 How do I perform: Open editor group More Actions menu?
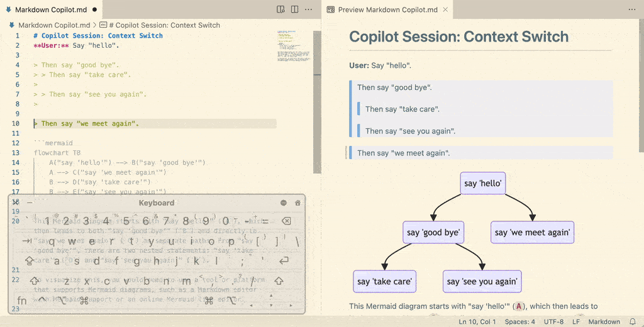click(308, 9)
